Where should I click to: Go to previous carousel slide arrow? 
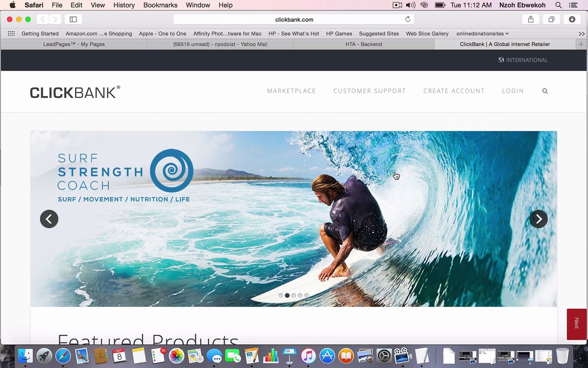[49, 219]
